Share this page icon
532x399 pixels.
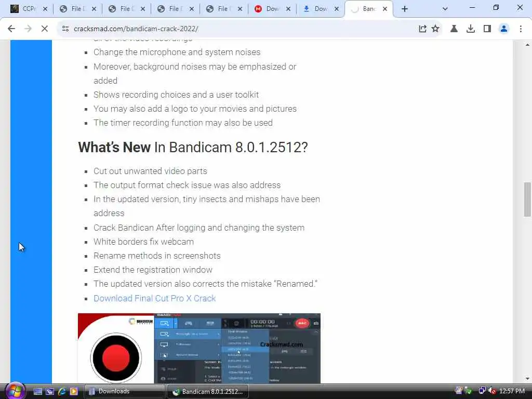(422, 29)
